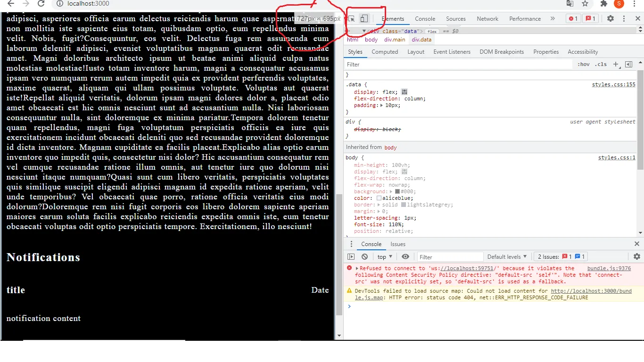Switch to the Console tab in main toolbar
The height and width of the screenshot is (362, 644).
click(x=425, y=19)
